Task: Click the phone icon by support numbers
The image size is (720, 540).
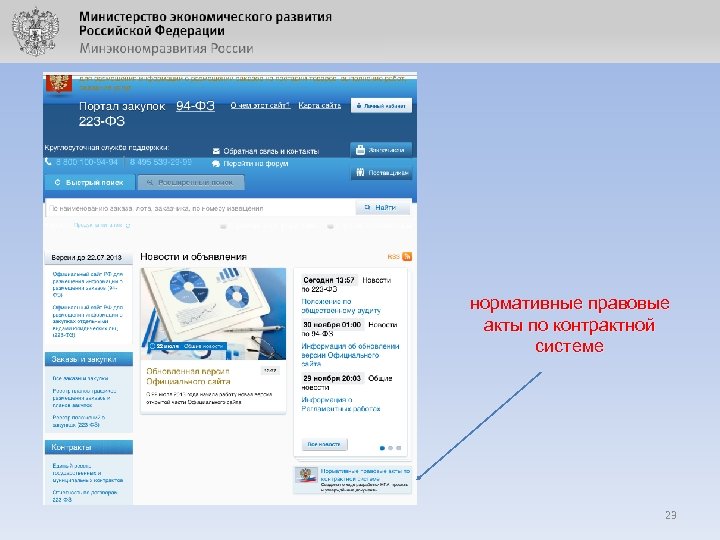Action: [x=48, y=162]
